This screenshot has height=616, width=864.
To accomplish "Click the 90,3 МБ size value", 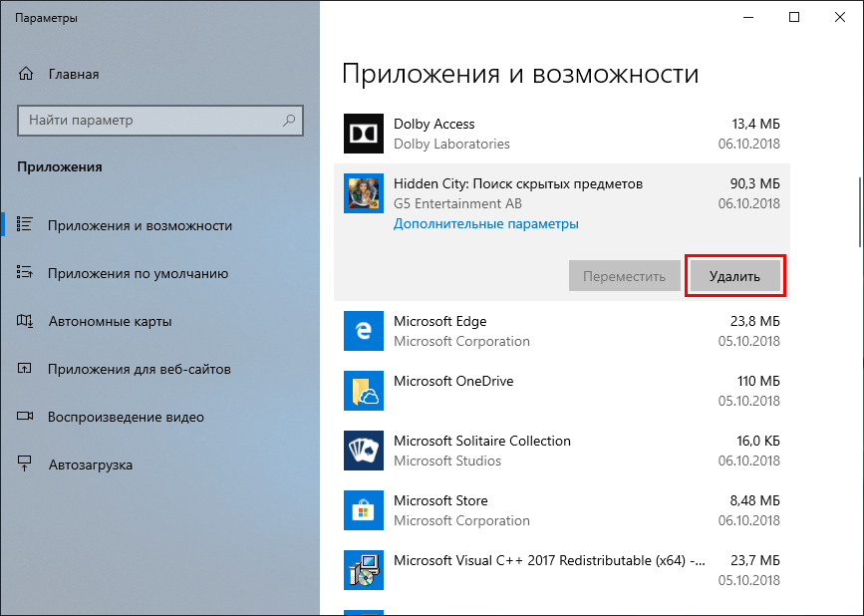I will click(x=755, y=183).
